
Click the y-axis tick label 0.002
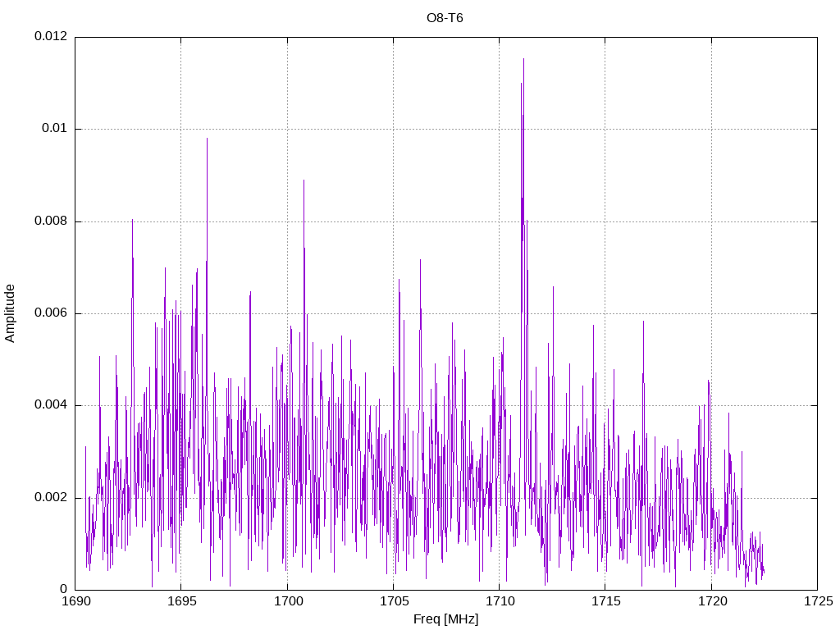(x=51, y=498)
